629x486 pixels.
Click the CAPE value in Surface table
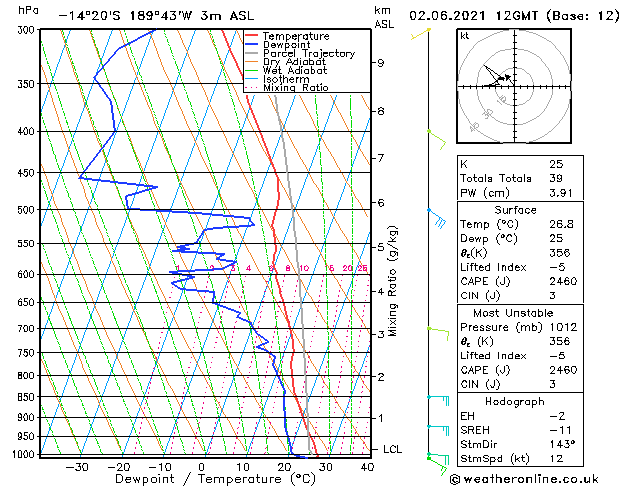[563, 281]
